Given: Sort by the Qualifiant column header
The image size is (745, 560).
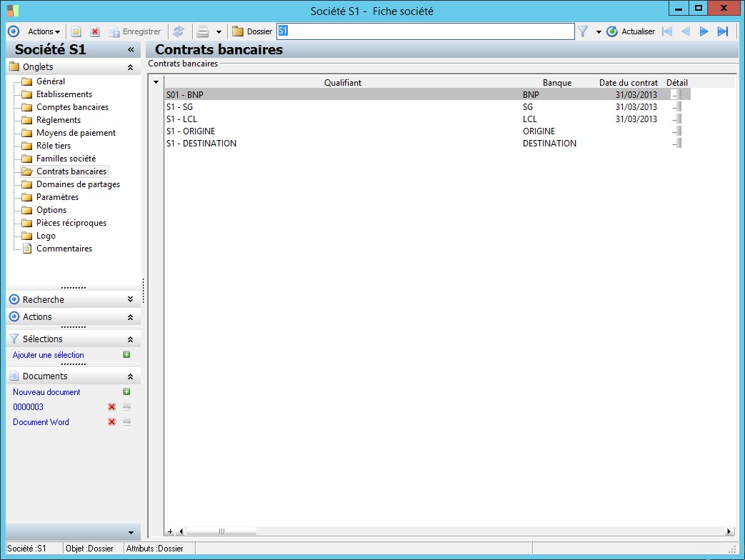Looking at the screenshot, I should 343,83.
